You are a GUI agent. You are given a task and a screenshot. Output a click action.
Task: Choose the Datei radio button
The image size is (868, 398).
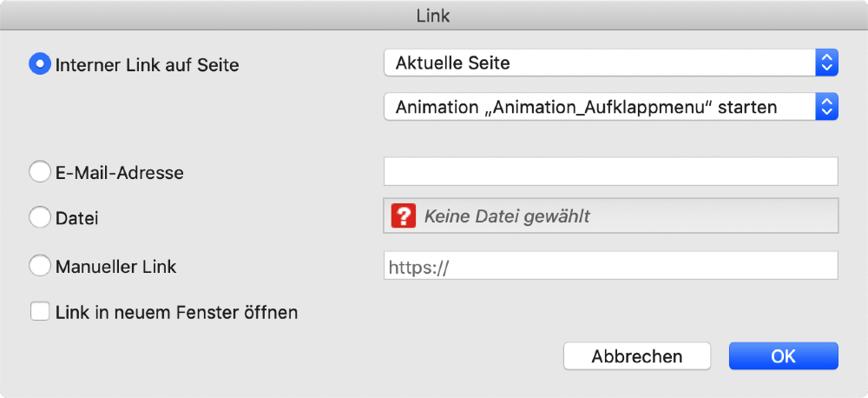tap(40, 218)
